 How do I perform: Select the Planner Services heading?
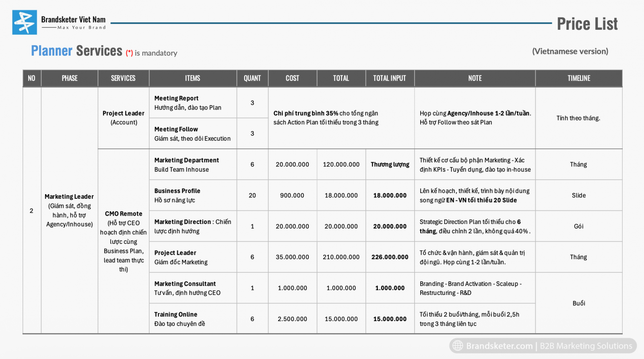pyautogui.click(x=76, y=51)
